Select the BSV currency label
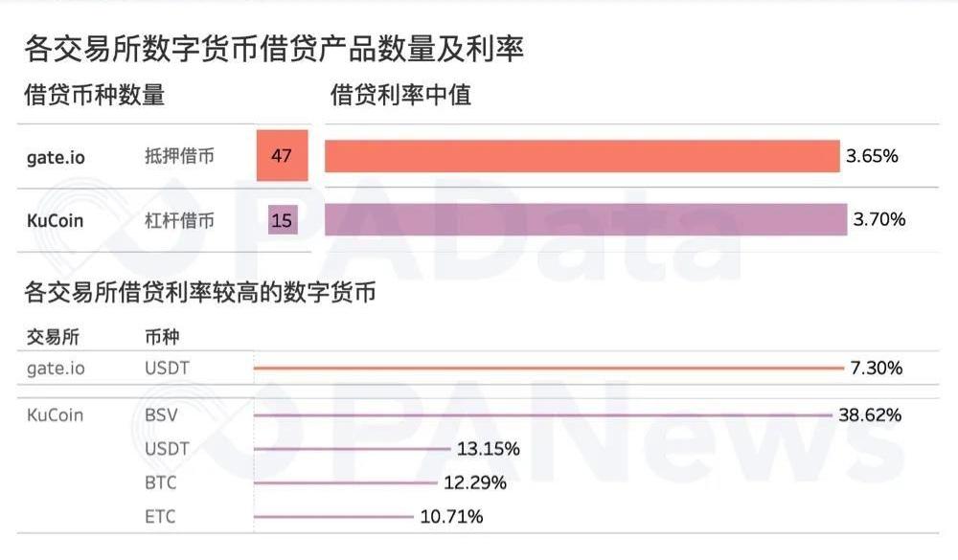Screen dimensions: 958x560 161,415
